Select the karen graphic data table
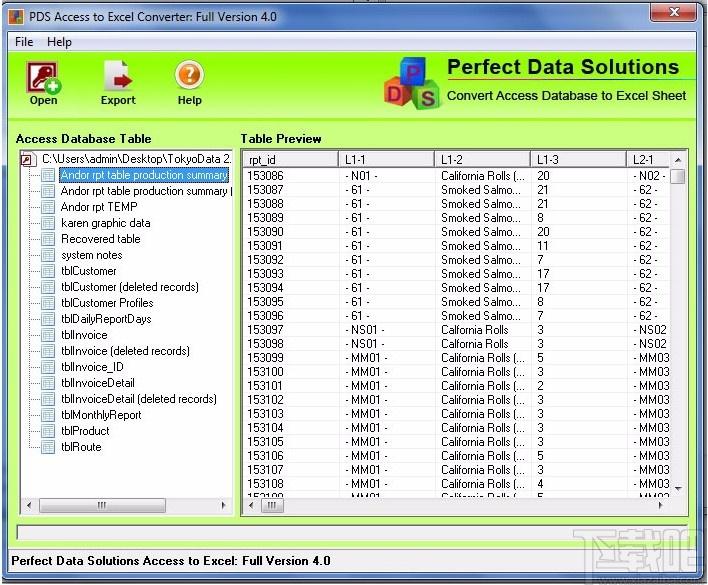 106,223
